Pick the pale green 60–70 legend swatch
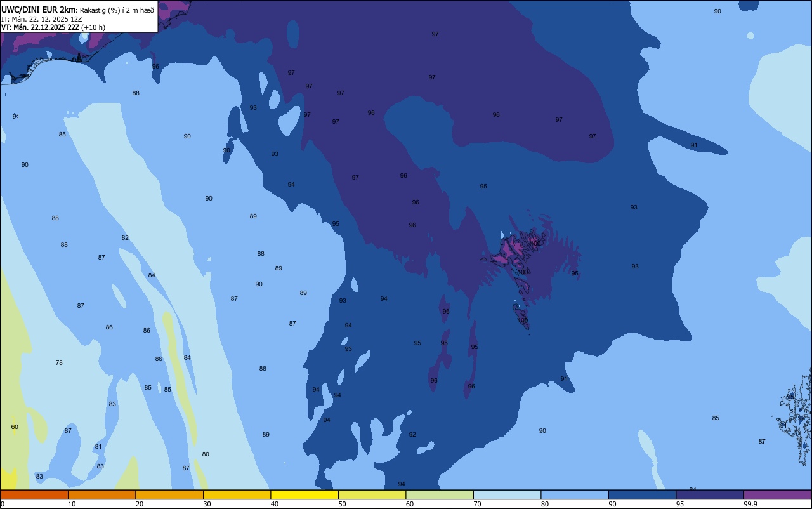Screen dimensions: 812x509 pyautogui.click(x=440, y=494)
